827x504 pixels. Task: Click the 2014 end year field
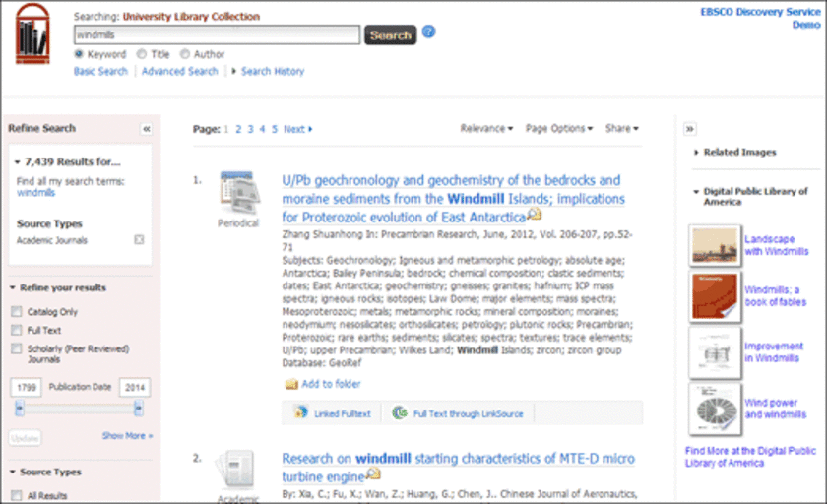[x=135, y=388]
